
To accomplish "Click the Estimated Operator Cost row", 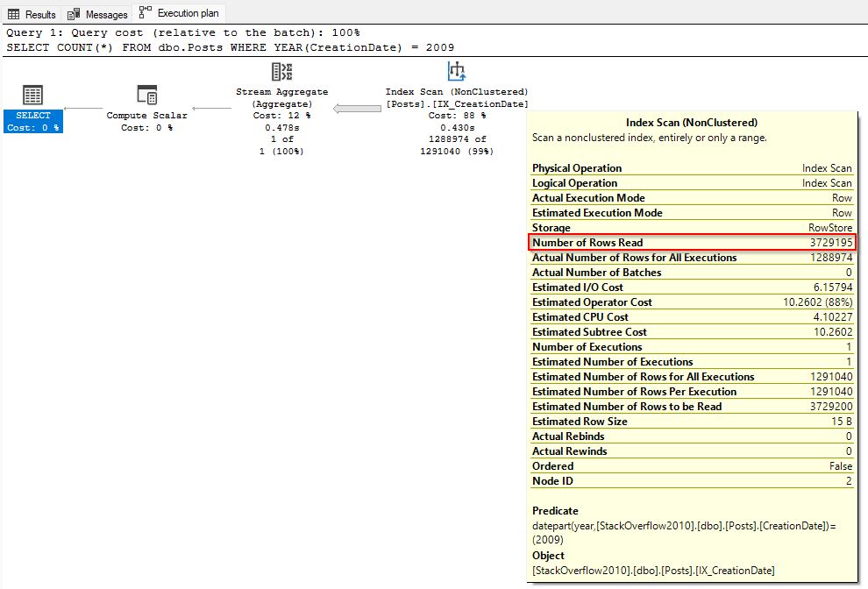I will (692, 302).
